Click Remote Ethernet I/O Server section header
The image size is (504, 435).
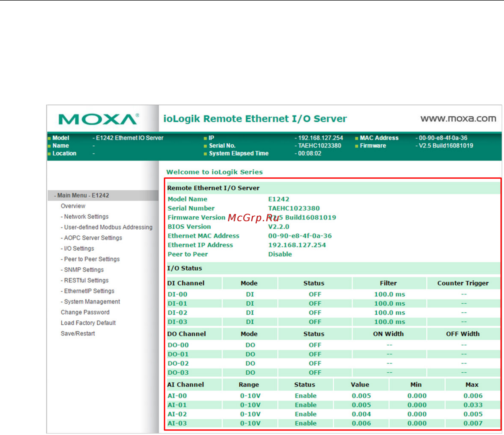(333, 188)
